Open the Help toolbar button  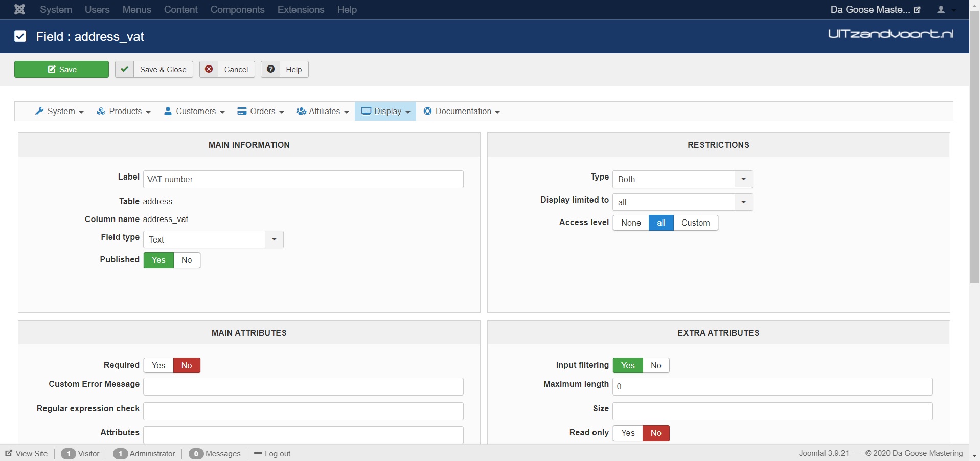click(x=285, y=69)
